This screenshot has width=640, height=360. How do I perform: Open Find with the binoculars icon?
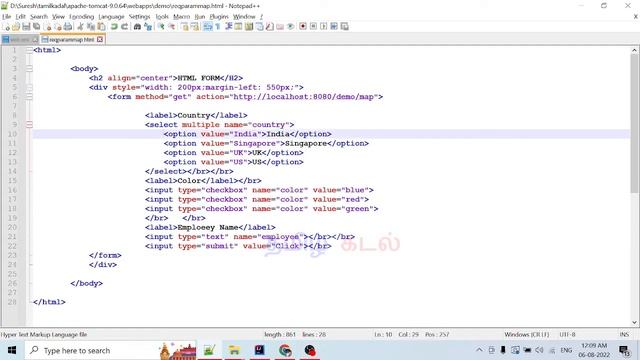tap(137, 27)
